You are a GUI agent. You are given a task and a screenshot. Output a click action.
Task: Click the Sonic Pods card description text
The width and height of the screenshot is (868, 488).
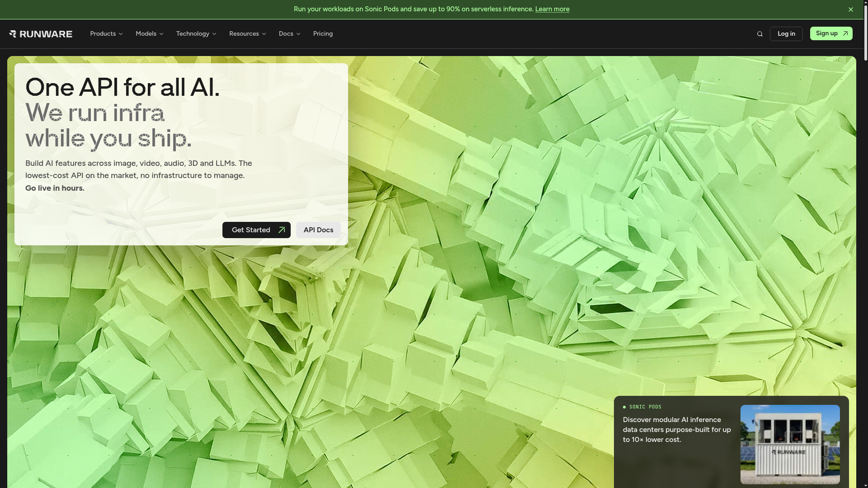677,430
